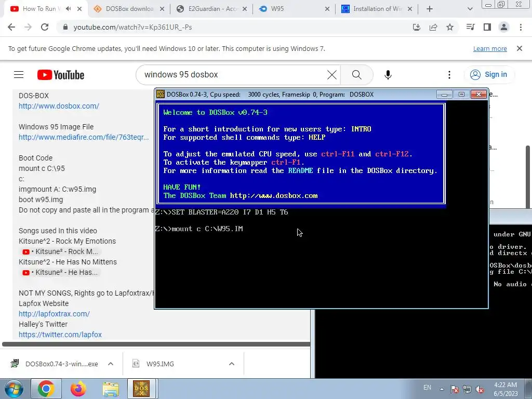Open the install app icon in address bar
Image resolution: width=532 pixels, height=399 pixels.
coord(416,27)
